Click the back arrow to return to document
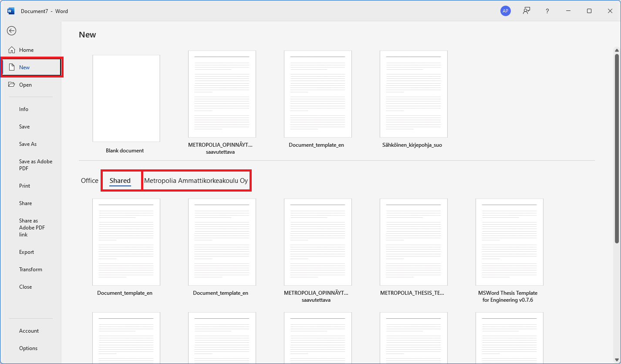The image size is (621, 364). [12, 30]
